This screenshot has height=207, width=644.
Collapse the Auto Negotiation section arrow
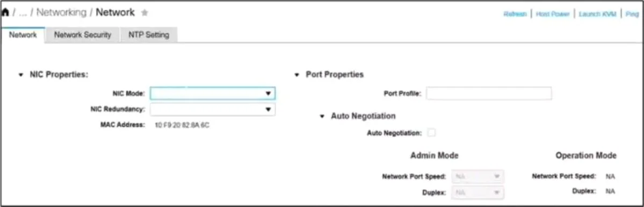click(322, 117)
